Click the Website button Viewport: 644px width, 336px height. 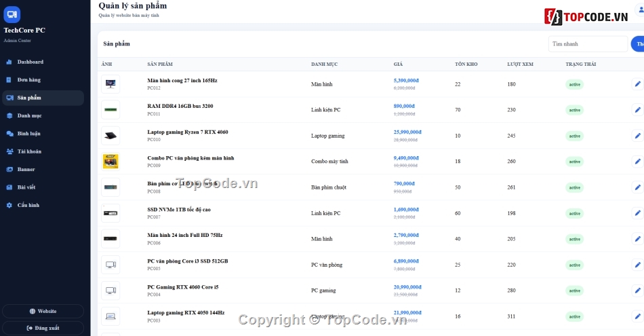[x=43, y=312]
